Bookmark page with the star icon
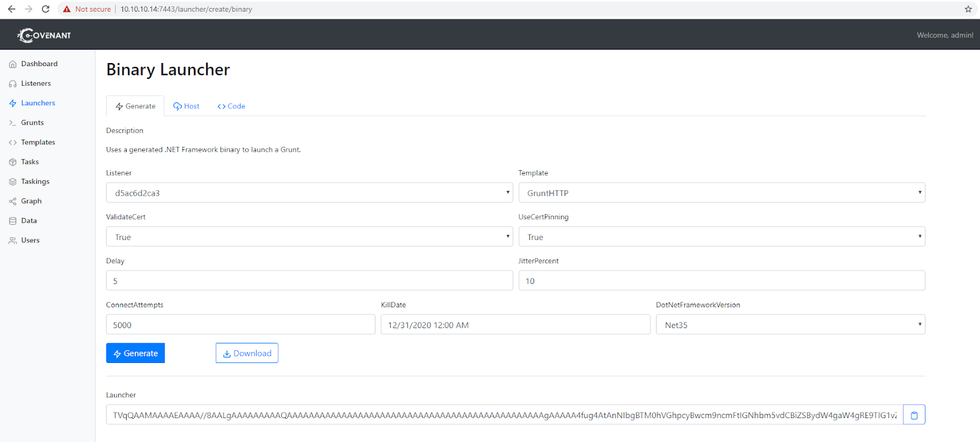This screenshot has width=980, height=442. [968, 9]
